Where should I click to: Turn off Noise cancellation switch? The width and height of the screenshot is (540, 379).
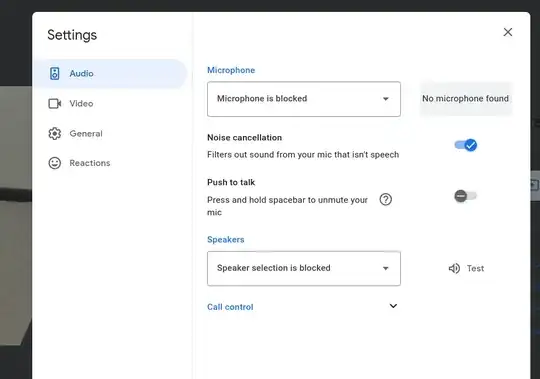[466, 145]
